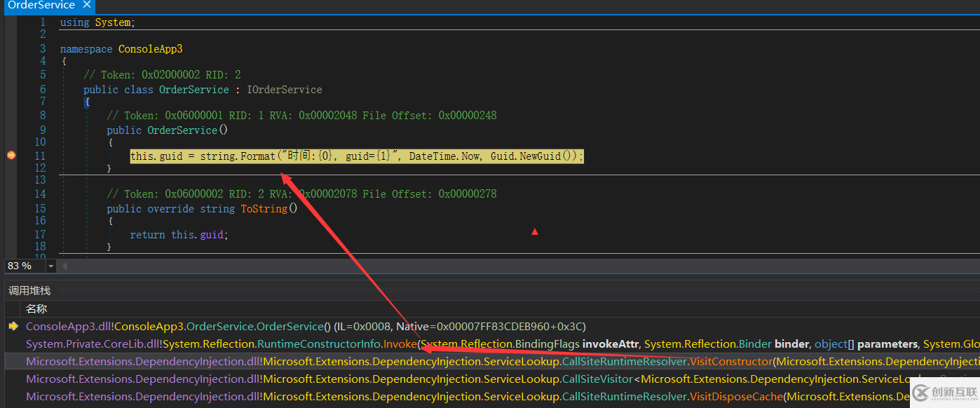Select the VisitDisposeCache stack frame row
980x408 pixels.
tap(502, 397)
